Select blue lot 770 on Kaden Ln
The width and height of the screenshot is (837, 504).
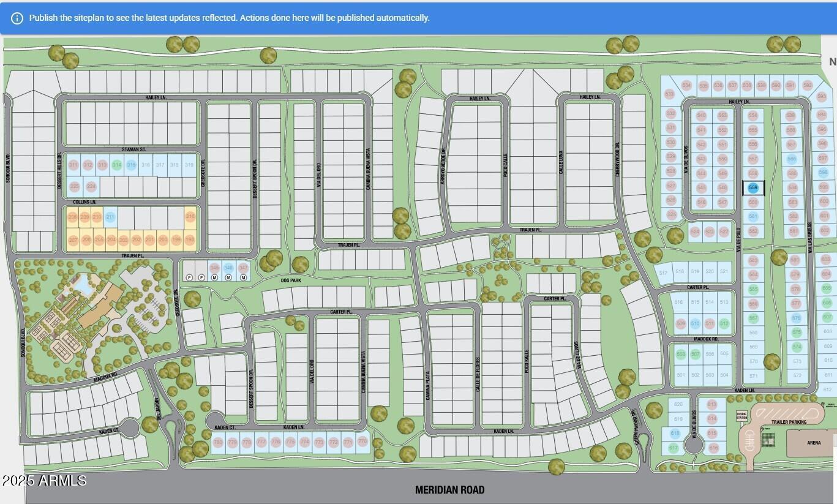click(x=362, y=440)
